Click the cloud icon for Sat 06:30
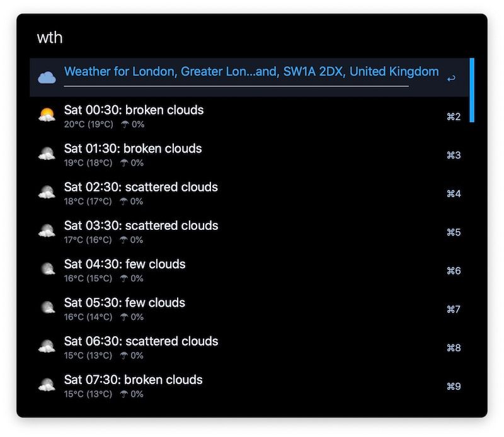Image resolution: width=504 pixels, height=437 pixels. click(47, 347)
